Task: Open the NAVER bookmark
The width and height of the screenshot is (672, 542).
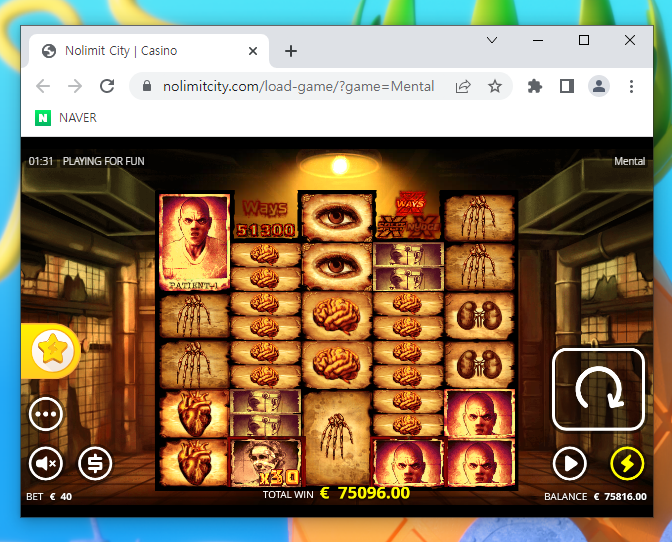Action: pyautogui.click(x=66, y=117)
